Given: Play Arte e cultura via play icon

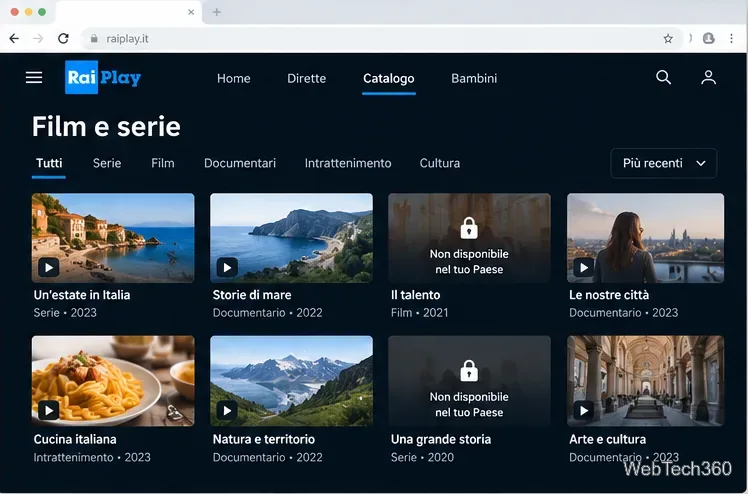Looking at the screenshot, I should coord(583,410).
